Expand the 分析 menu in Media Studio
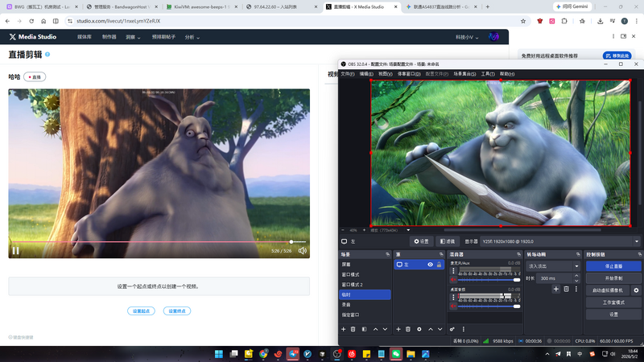Screen dimensions: 644x362 point(192,37)
